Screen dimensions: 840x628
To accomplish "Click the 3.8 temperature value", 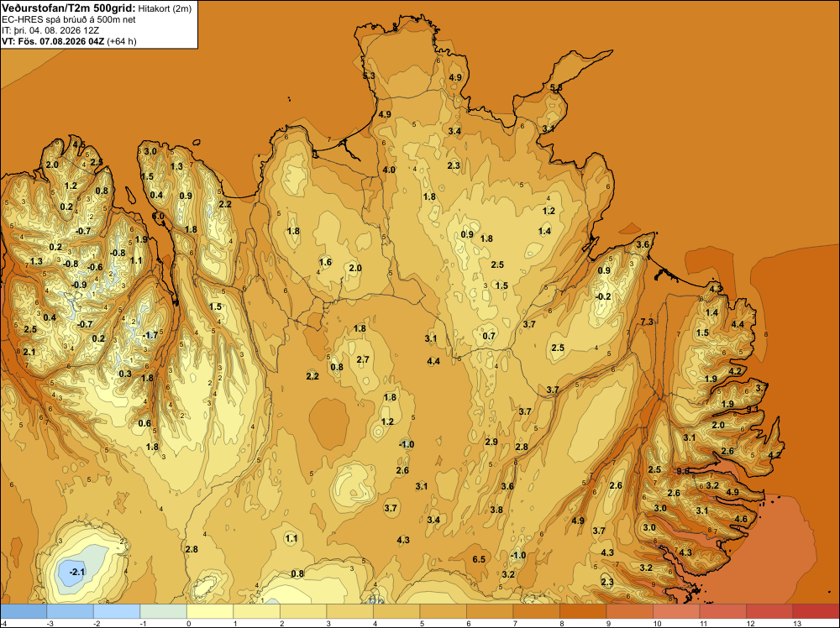I will (496, 510).
